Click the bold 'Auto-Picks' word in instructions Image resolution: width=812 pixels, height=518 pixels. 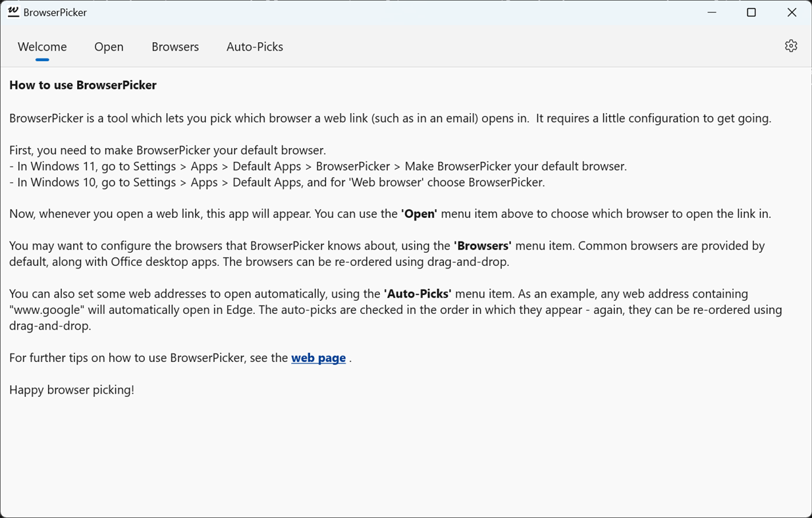point(418,294)
